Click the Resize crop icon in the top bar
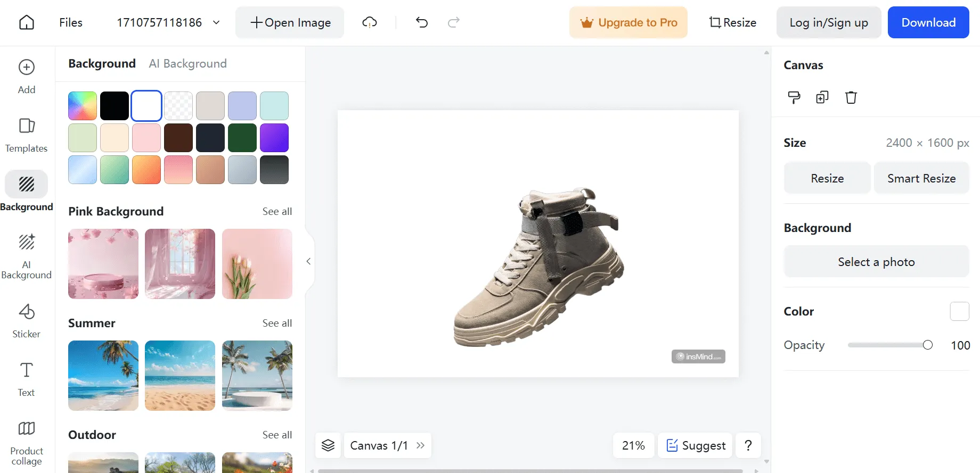Viewport: 980px width, 473px height. coord(733,22)
